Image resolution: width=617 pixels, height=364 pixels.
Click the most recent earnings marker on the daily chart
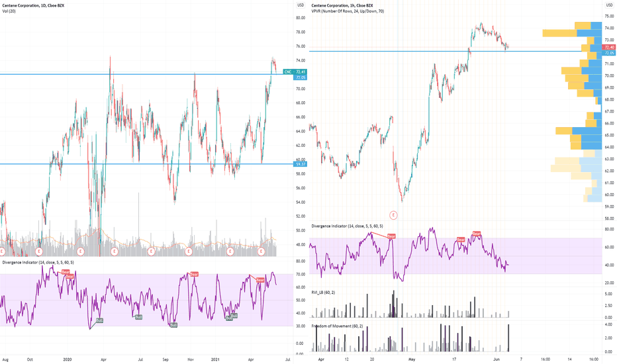pos(260,251)
